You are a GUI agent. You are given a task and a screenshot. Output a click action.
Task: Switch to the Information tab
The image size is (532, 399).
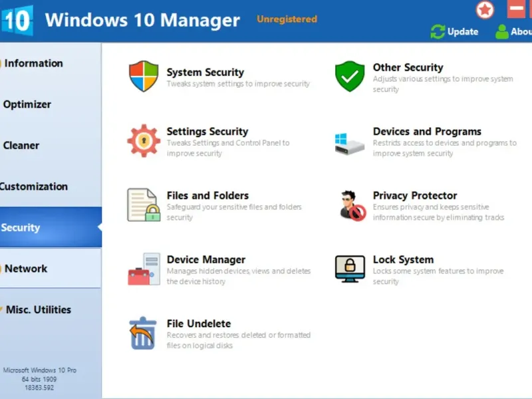click(x=34, y=63)
